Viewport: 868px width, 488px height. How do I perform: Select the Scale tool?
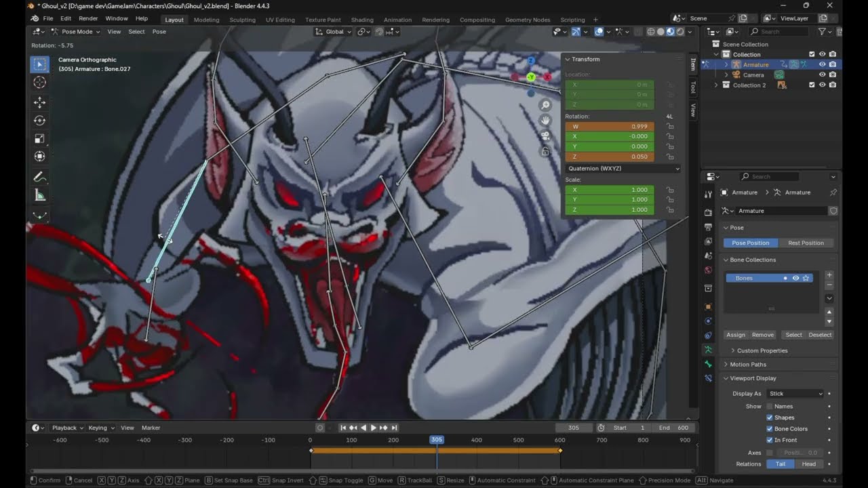[39, 139]
